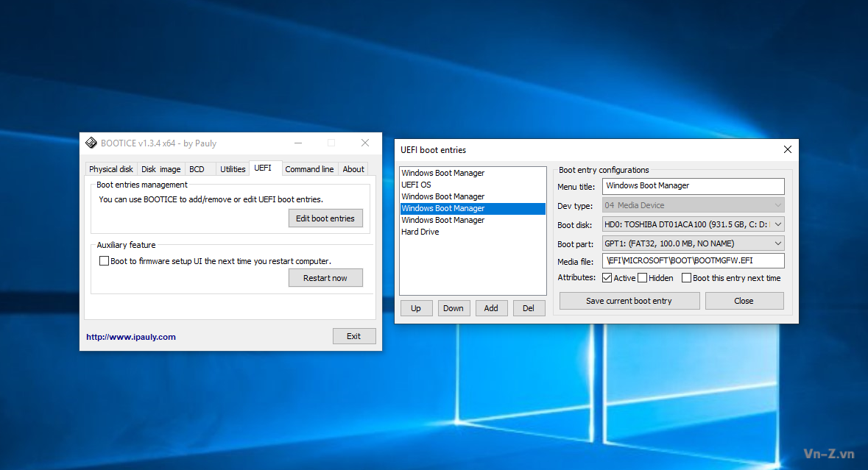
Task: Check Boot this entry next time
Action: 687,278
